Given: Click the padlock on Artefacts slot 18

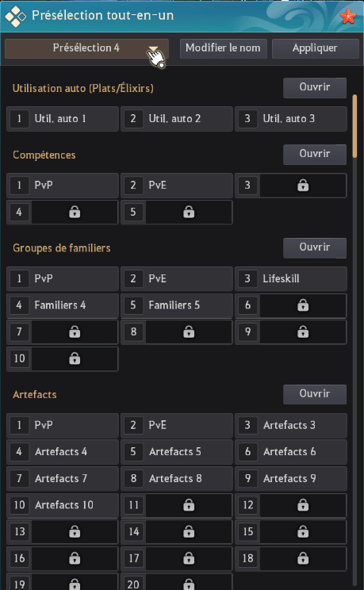Looking at the screenshot, I should (x=303, y=558).
